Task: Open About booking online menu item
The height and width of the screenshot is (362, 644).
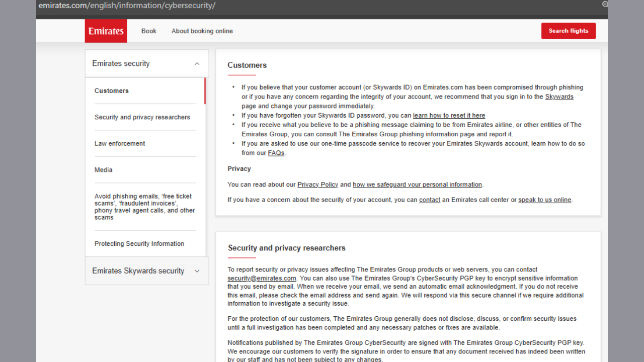Action: pos(202,31)
